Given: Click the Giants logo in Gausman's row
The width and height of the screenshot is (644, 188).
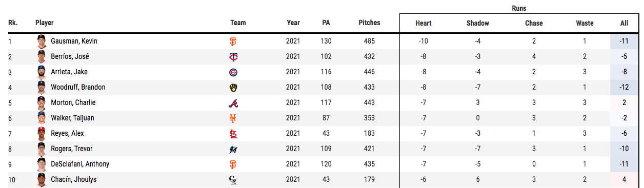Looking at the screenshot, I should [x=233, y=41].
